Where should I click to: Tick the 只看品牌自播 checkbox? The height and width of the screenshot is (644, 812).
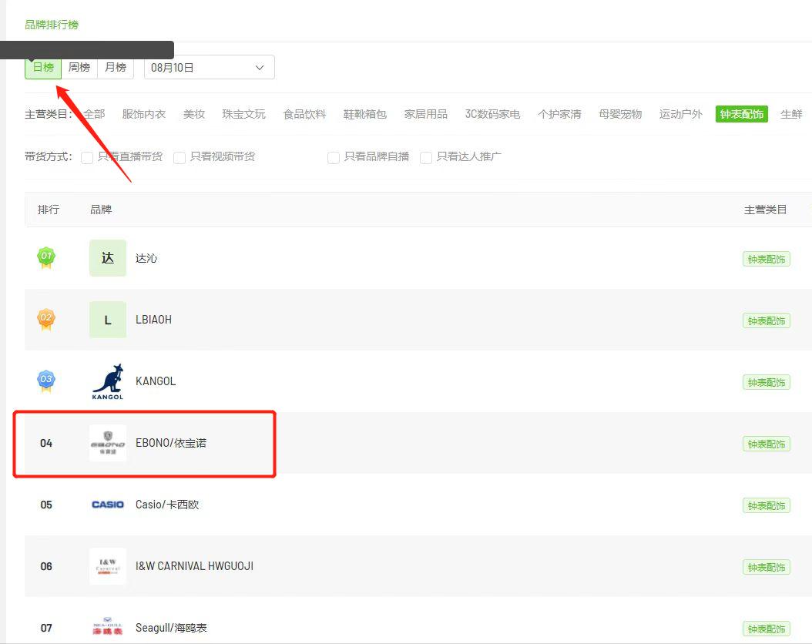334,157
